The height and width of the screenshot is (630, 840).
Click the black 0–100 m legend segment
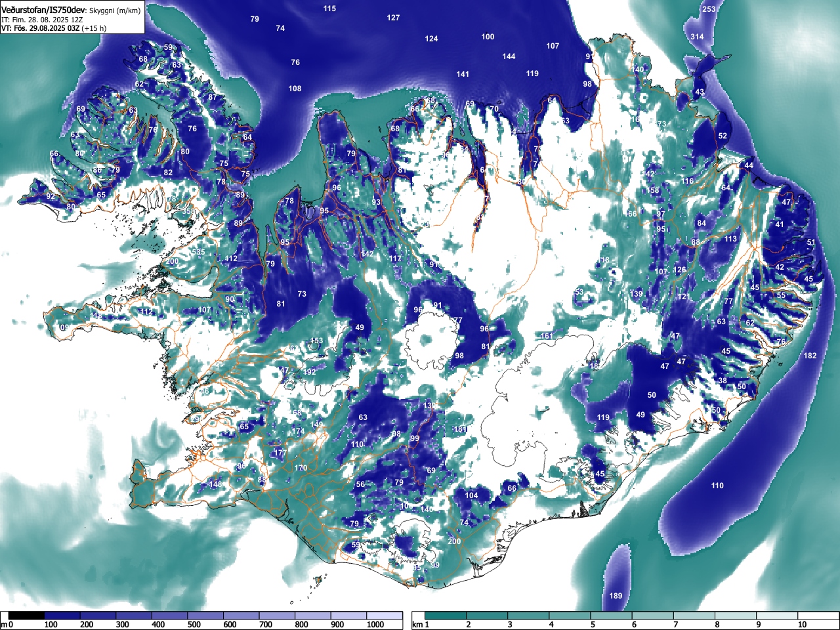click(27, 616)
